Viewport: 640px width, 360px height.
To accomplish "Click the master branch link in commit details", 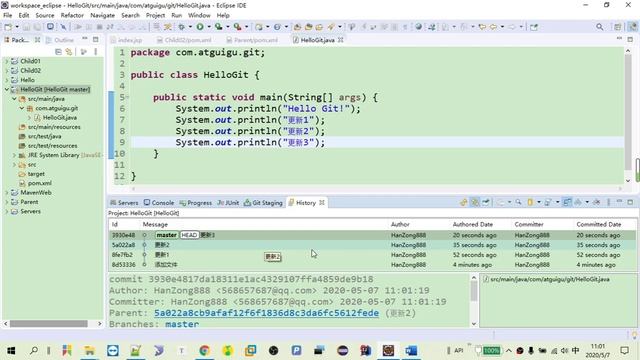I will (x=182, y=324).
